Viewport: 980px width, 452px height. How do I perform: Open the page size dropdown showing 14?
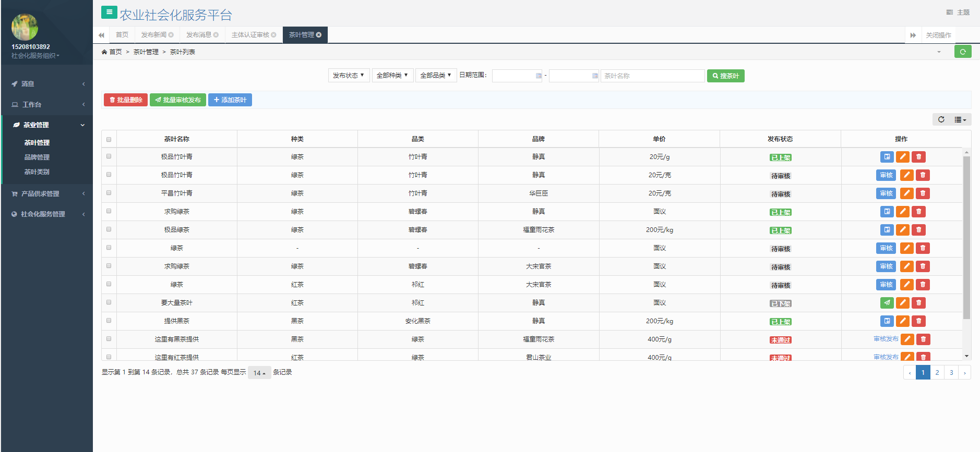click(259, 373)
